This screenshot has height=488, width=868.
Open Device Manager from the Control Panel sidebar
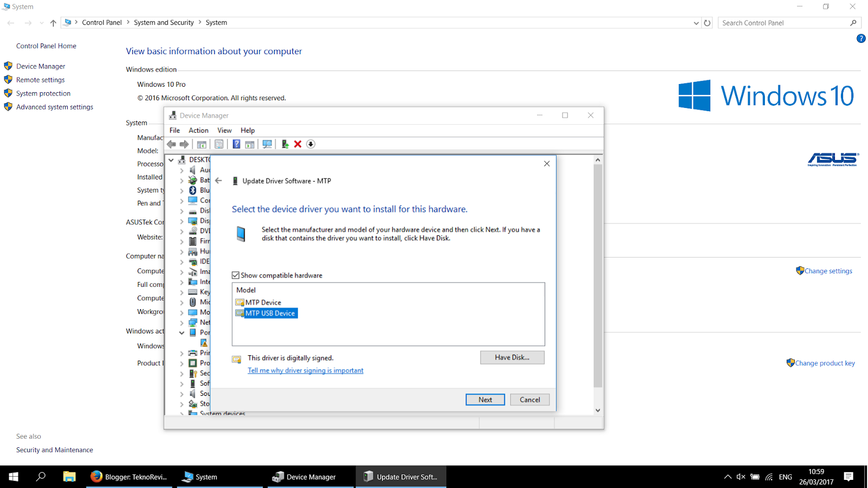[x=40, y=66]
